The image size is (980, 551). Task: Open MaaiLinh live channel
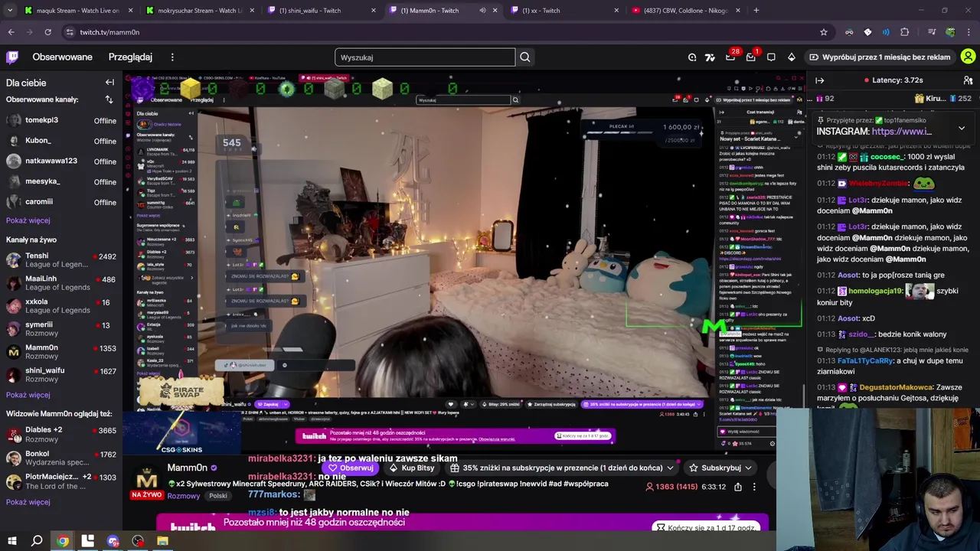coord(61,283)
